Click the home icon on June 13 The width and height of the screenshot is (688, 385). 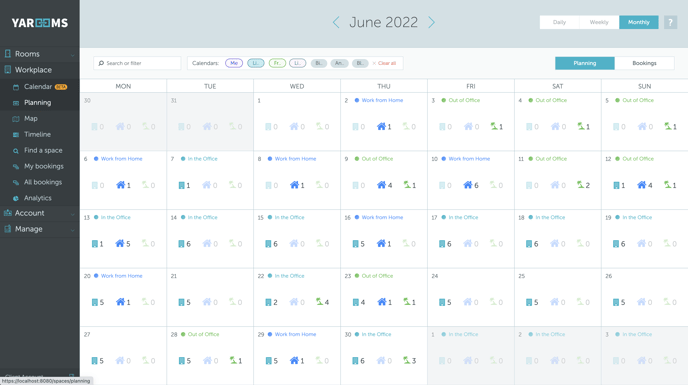(x=120, y=244)
